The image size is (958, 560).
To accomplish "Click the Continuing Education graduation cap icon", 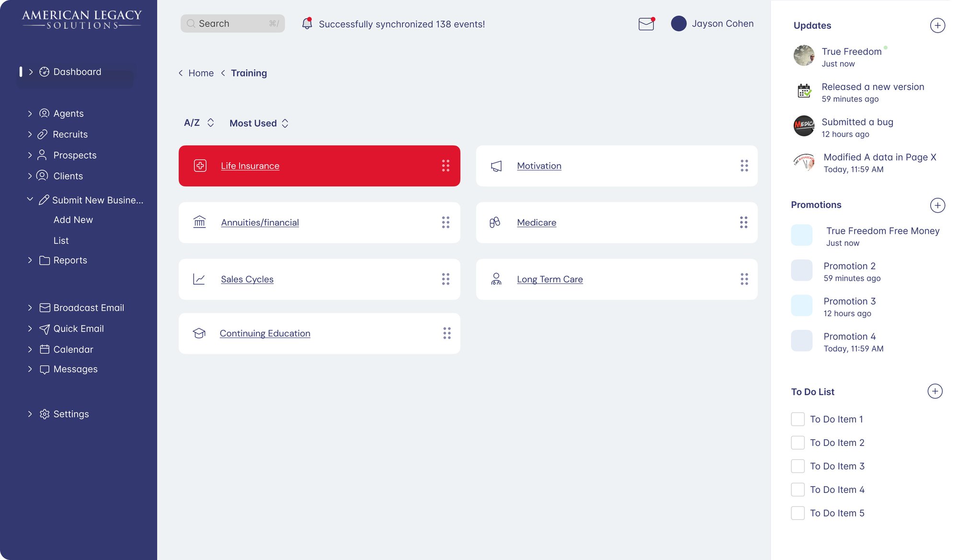I will tap(199, 333).
